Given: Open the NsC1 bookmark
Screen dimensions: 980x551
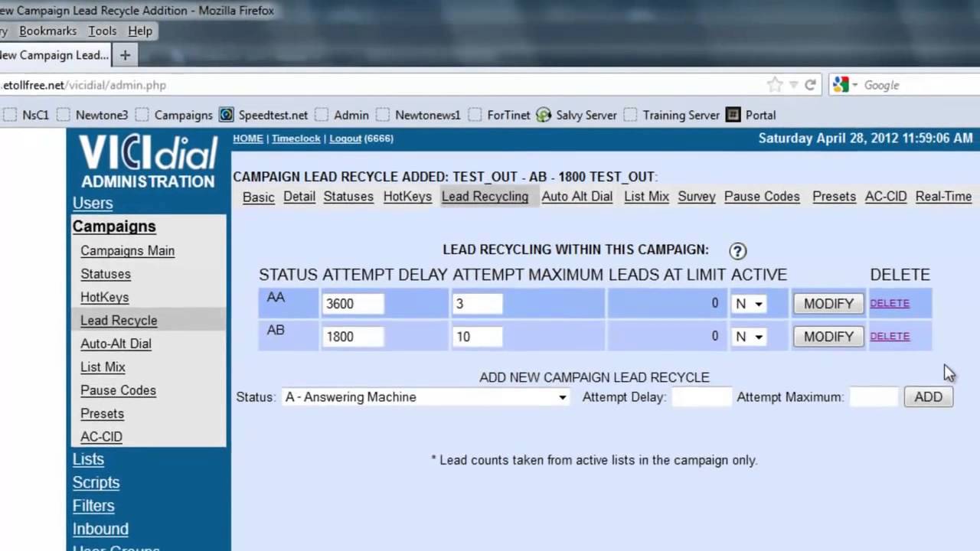Looking at the screenshot, I should (27, 115).
